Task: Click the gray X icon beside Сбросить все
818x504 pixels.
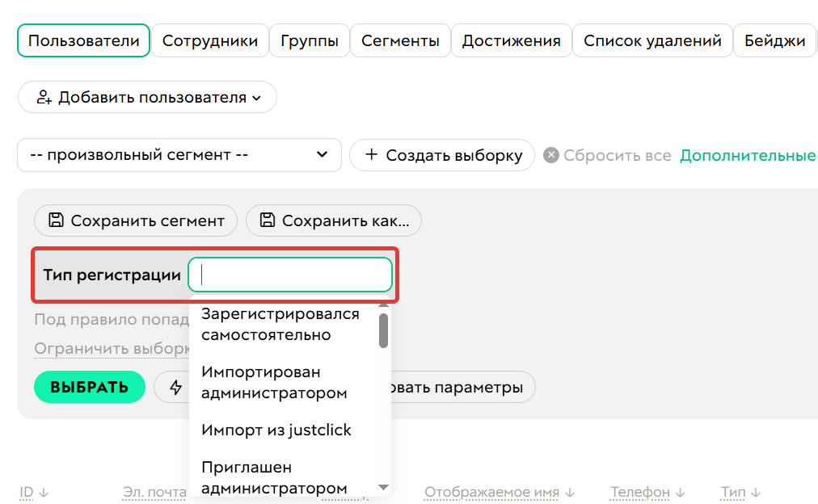Action: click(551, 155)
